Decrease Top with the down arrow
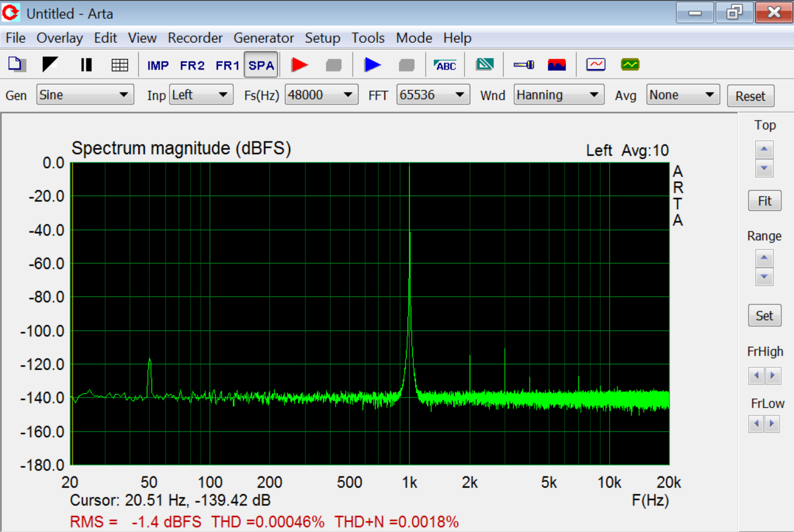 pyautogui.click(x=765, y=169)
